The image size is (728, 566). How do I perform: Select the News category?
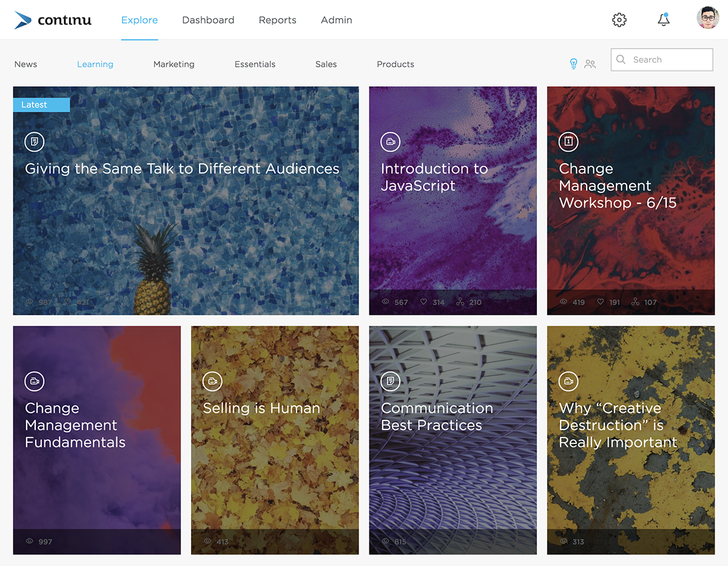pos(25,64)
